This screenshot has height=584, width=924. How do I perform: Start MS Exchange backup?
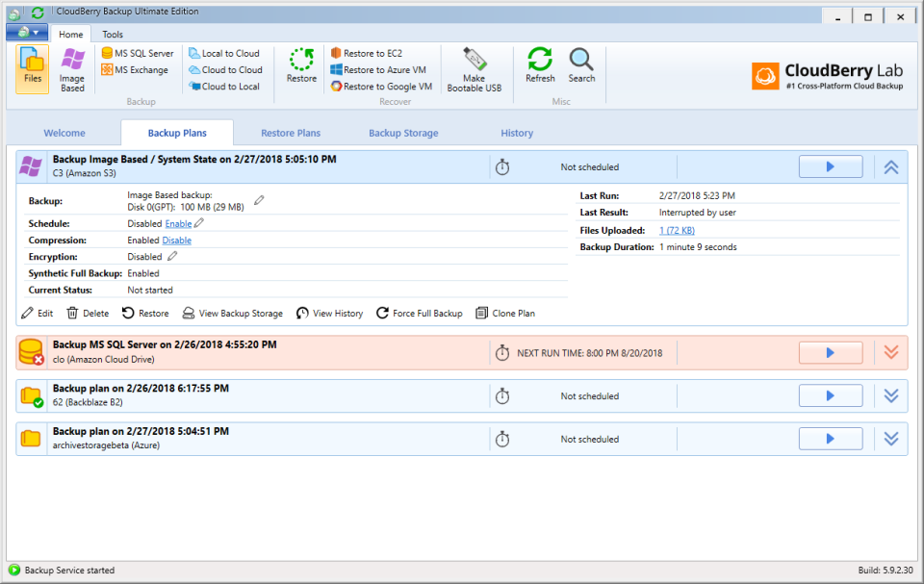pos(135,69)
